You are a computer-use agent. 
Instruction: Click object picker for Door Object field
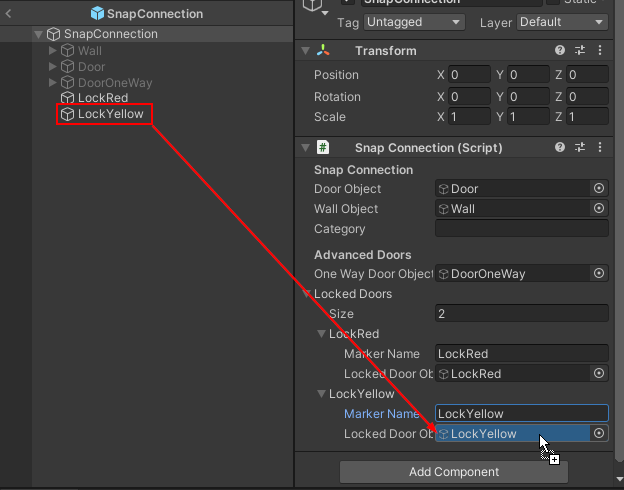[x=599, y=189]
